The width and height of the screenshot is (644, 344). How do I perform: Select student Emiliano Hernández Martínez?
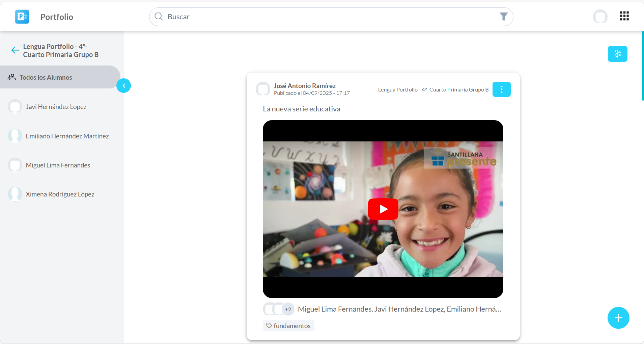click(67, 136)
